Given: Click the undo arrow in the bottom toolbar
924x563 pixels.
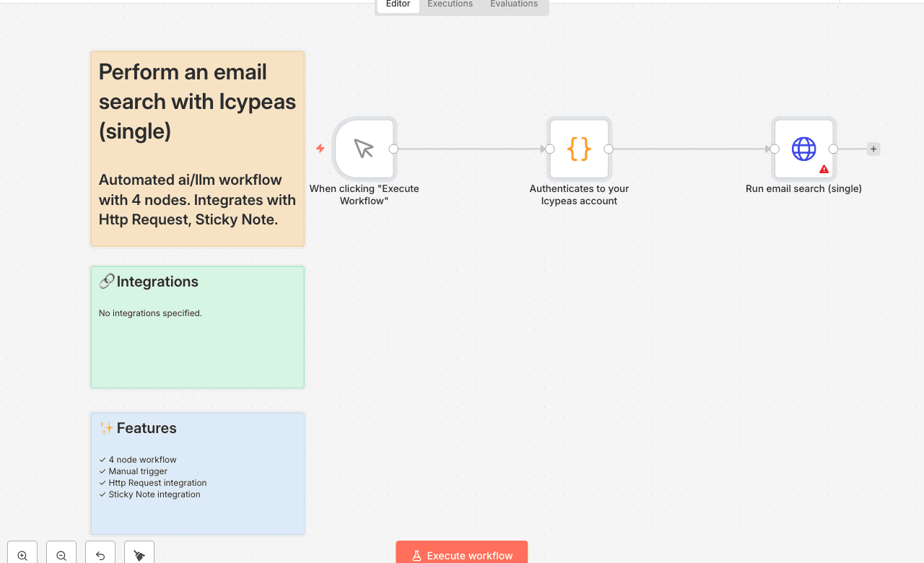Looking at the screenshot, I should (100, 554).
